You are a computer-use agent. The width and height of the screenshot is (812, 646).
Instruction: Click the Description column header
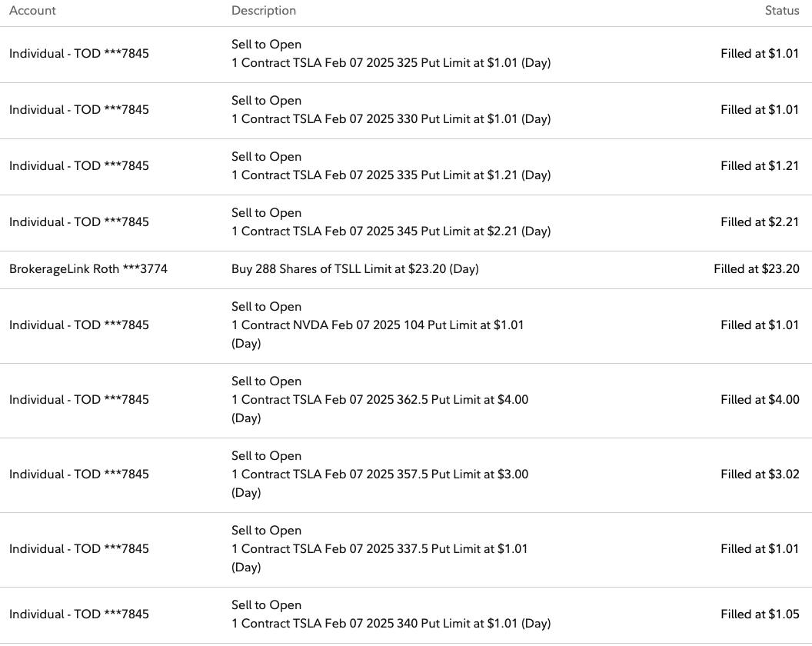click(x=263, y=11)
